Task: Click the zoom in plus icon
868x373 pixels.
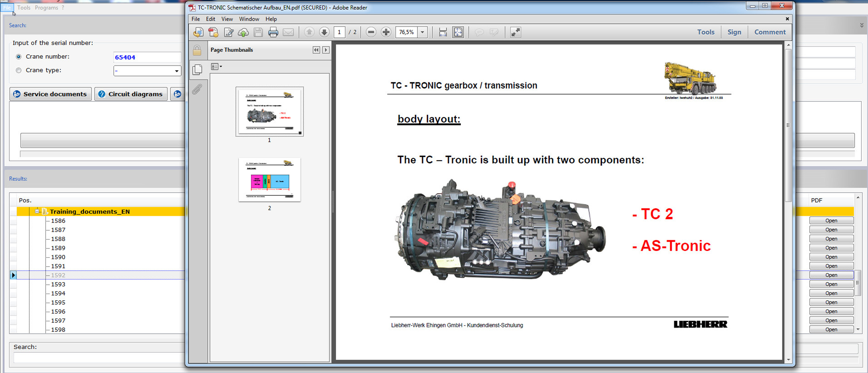Action: coord(386,32)
